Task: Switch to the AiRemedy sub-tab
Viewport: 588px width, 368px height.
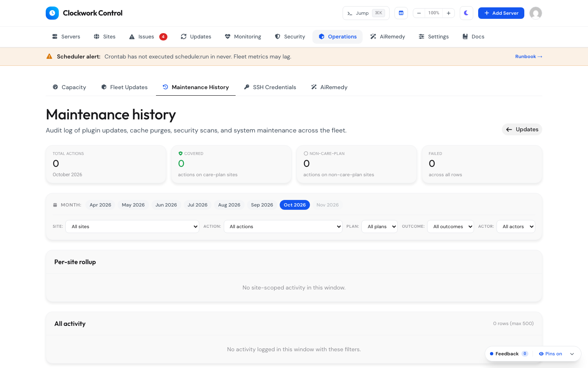Action: (329, 87)
